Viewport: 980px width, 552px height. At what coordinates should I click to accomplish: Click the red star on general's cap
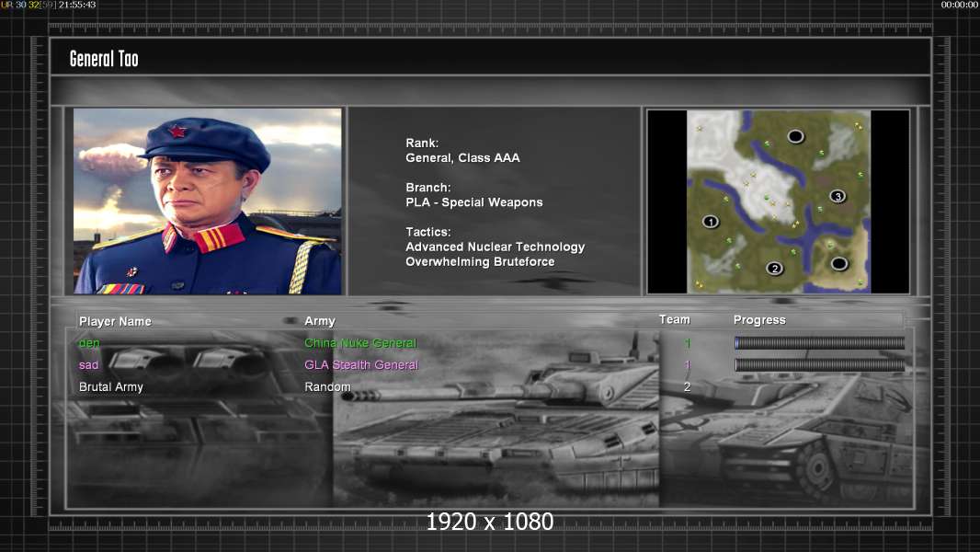coord(177,131)
